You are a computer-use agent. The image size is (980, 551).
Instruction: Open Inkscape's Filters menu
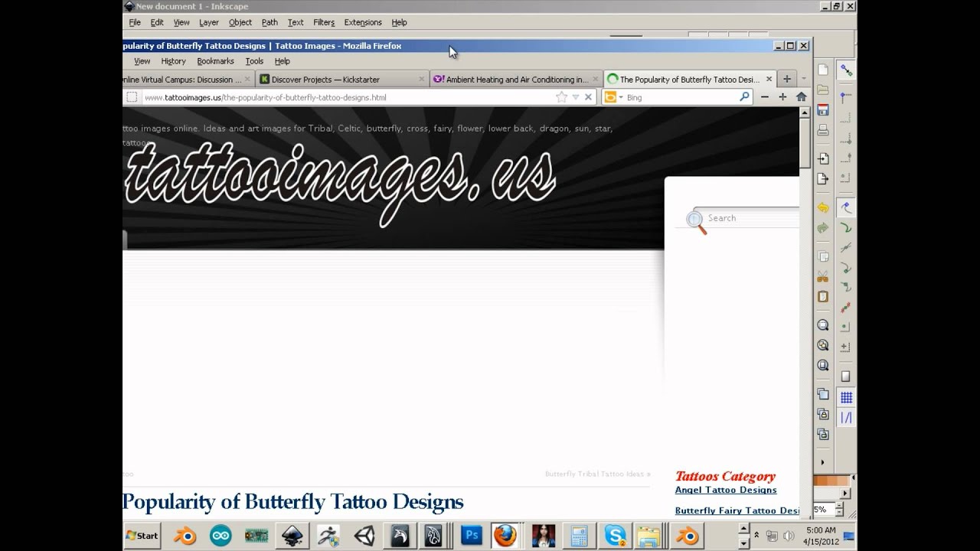(324, 22)
